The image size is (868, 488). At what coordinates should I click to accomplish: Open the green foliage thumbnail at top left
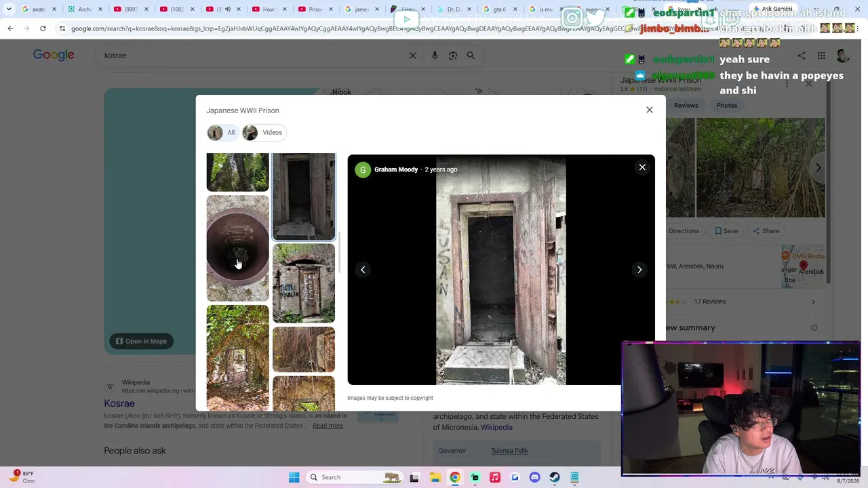coord(237,172)
